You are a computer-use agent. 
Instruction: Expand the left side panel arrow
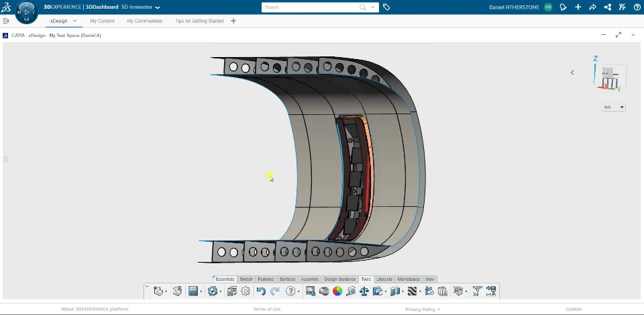pyautogui.click(x=6, y=159)
